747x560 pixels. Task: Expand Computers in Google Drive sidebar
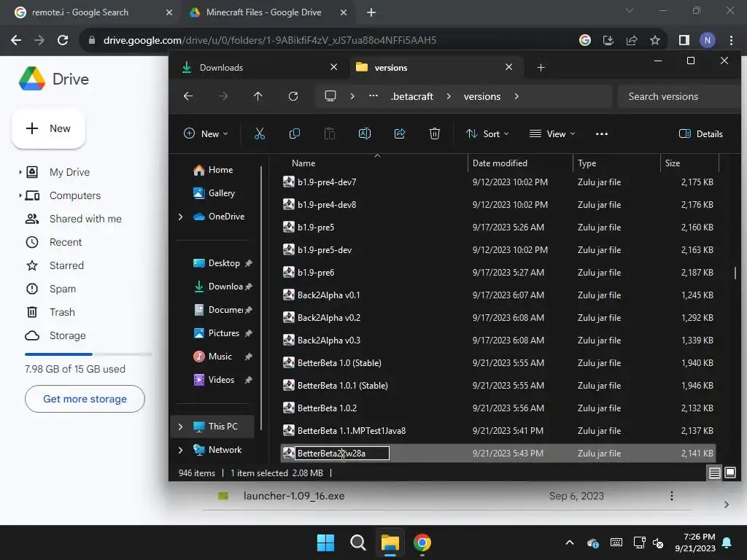(20, 195)
